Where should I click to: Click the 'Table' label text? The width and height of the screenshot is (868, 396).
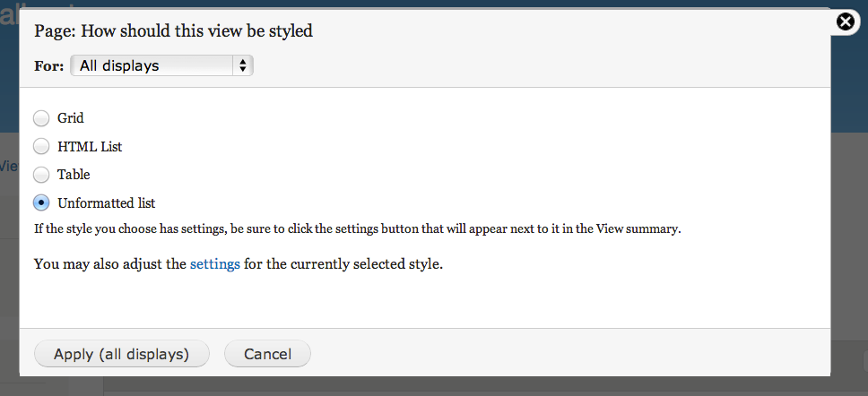74,175
